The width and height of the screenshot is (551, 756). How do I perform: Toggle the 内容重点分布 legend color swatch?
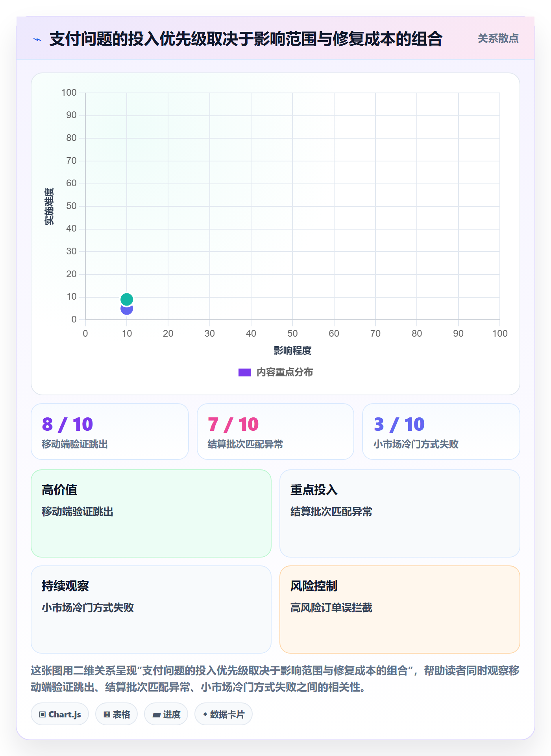pyautogui.click(x=245, y=372)
